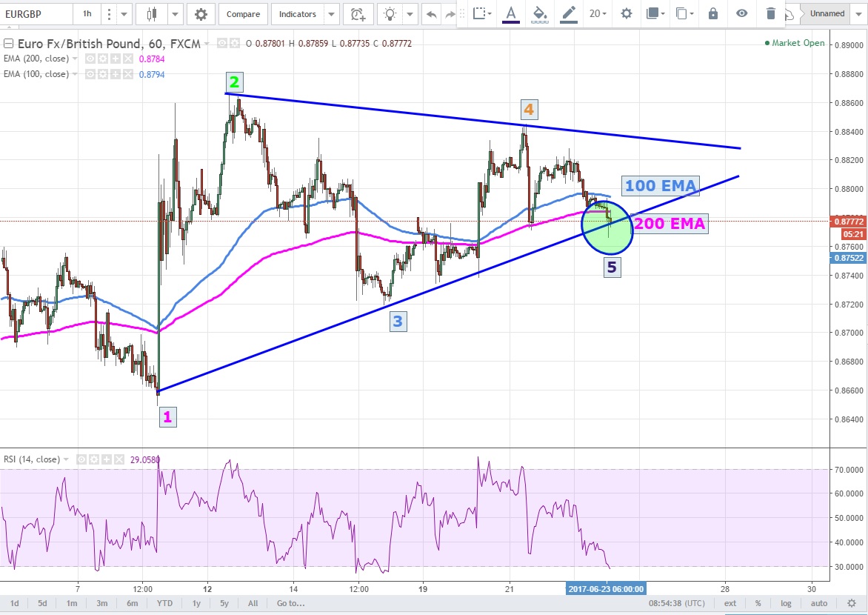Toggle log scale on price axis
This screenshot has height=615, width=868.
pos(786,603)
